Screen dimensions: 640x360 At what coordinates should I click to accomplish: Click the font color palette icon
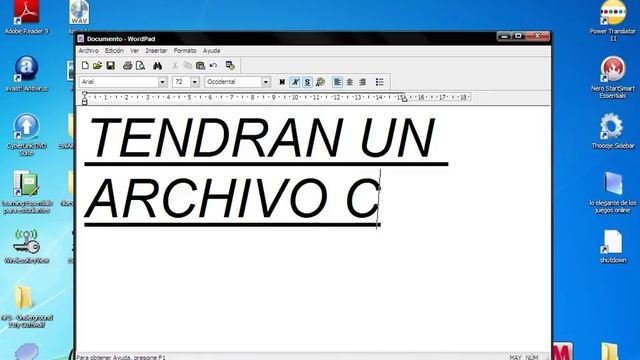(x=320, y=82)
